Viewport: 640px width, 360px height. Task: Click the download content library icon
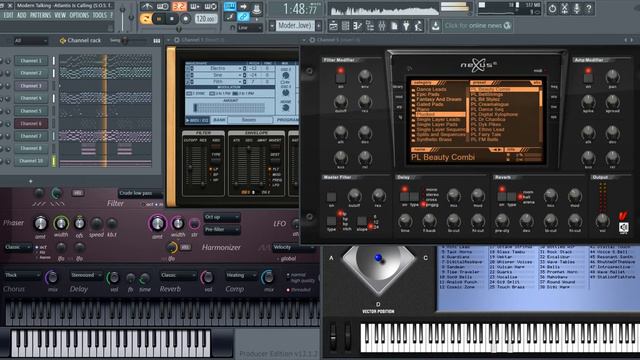(x=436, y=26)
